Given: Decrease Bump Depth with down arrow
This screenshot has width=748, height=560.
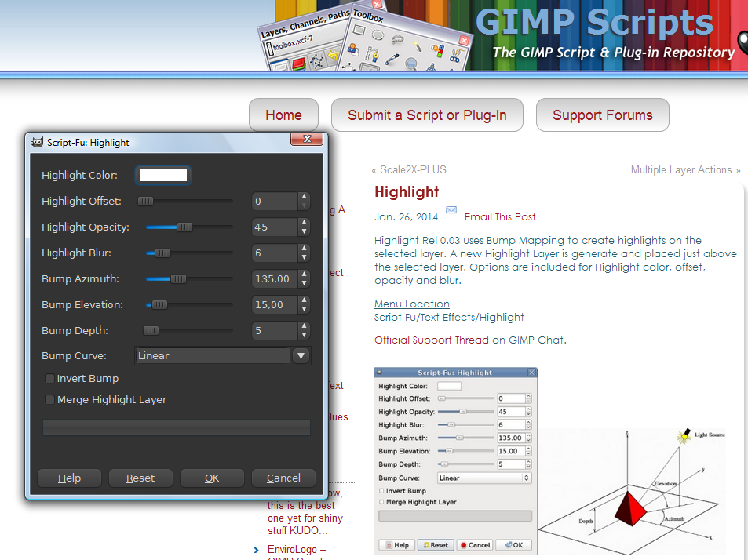Looking at the screenshot, I should (x=304, y=335).
